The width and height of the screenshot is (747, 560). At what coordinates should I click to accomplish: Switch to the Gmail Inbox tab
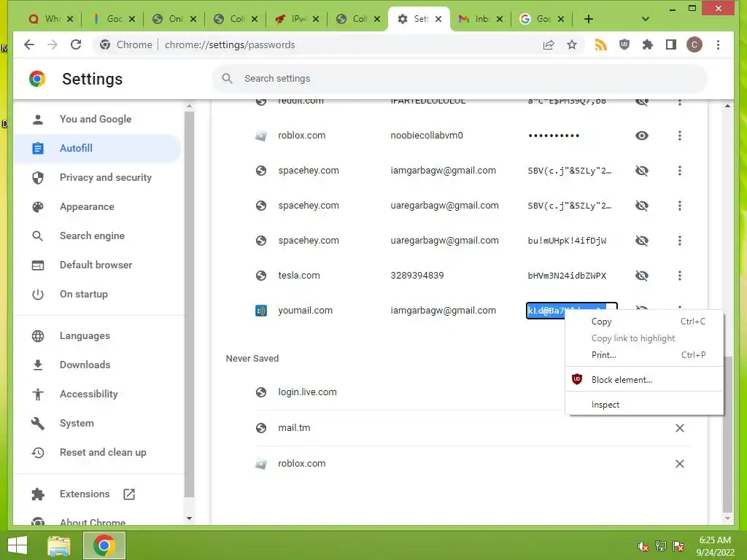[x=480, y=19]
